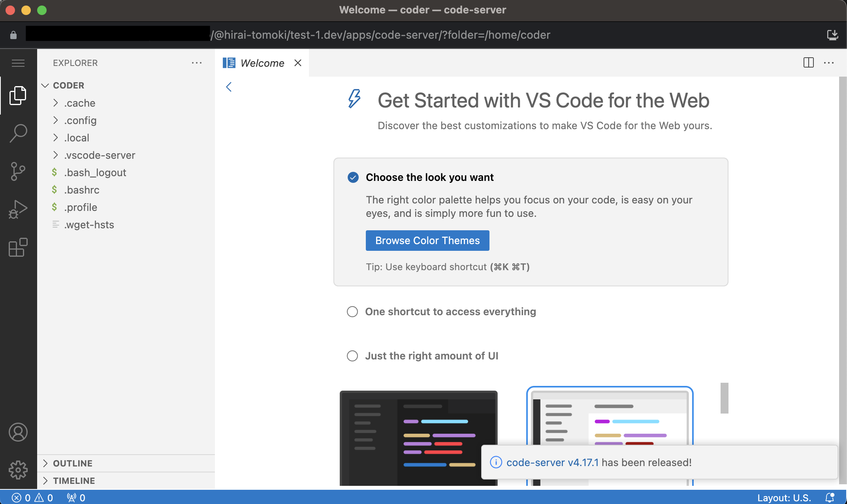Viewport: 847px width, 504px height.
Task: Open the editor More Actions menu
Action: pos(829,63)
